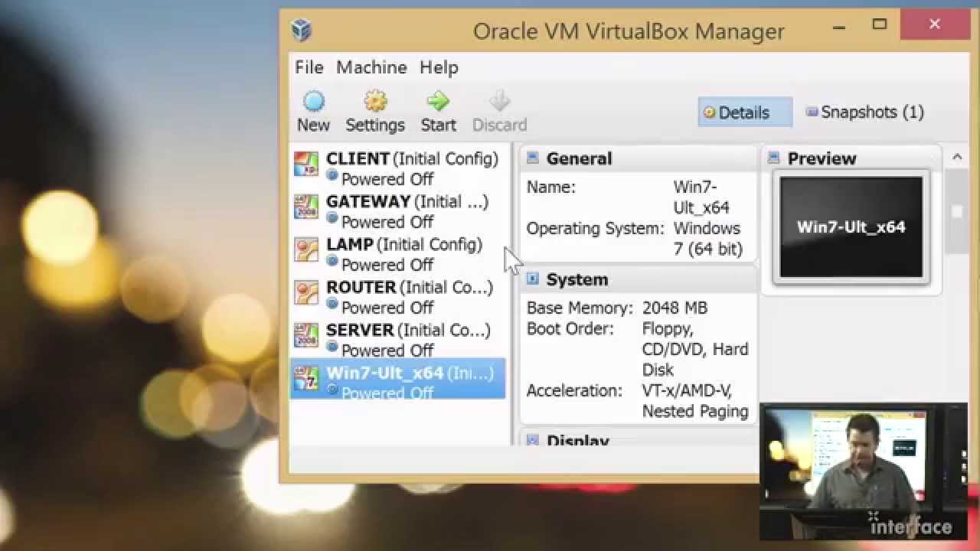Select the CLIENT (Initial Config) machine
980x551 pixels.
pyautogui.click(x=398, y=167)
